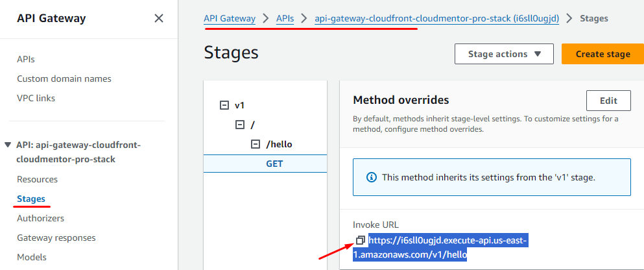Open Custom domain names in sidebar
644x270 pixels.
(64, 79)
